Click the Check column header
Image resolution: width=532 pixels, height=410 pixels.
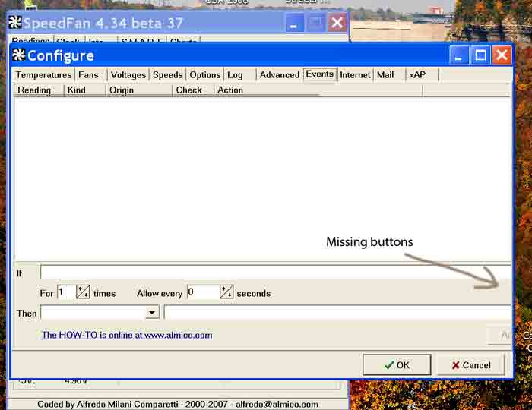(193, 90)
